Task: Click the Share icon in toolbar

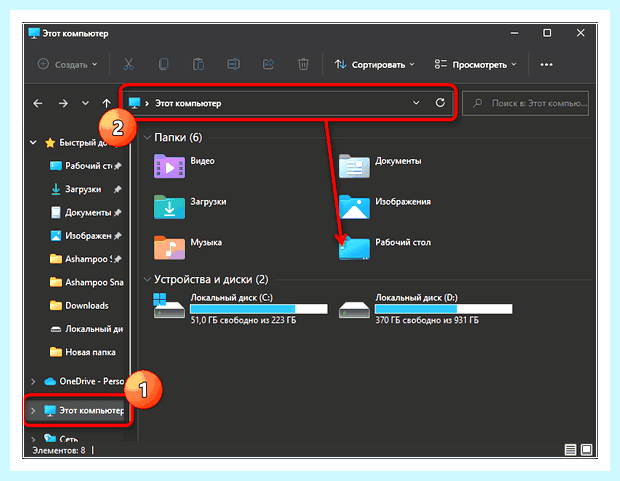Action: pos(268,64)
